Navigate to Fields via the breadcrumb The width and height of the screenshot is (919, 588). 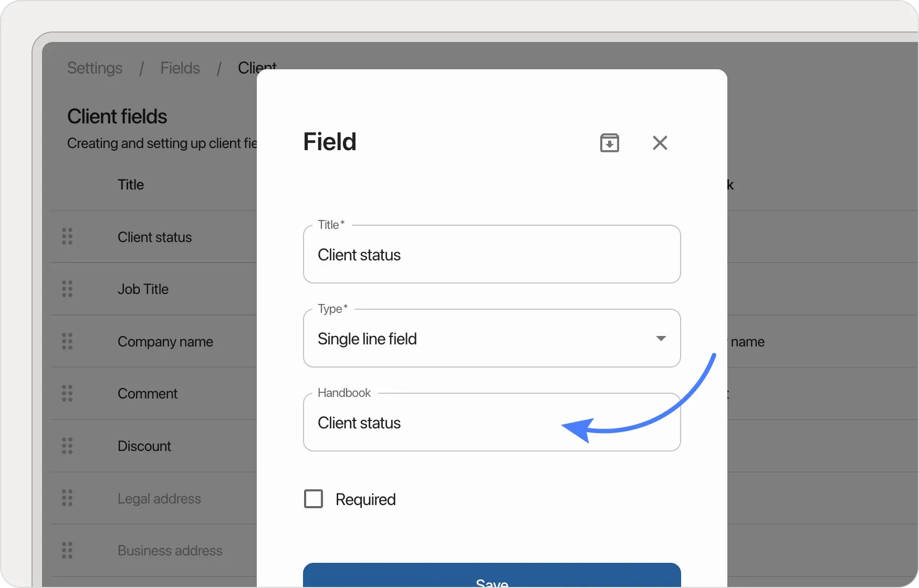[180, 68]
